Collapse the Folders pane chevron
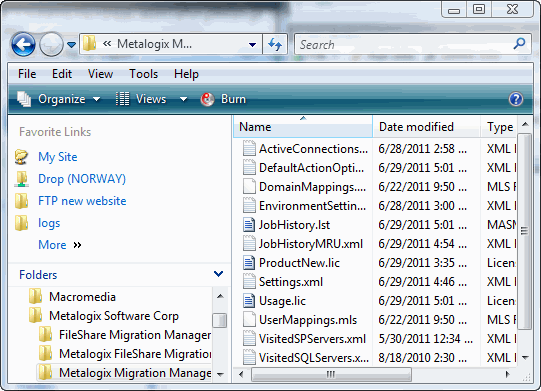Viewport: 541px width, 391px height. (218, 274)
